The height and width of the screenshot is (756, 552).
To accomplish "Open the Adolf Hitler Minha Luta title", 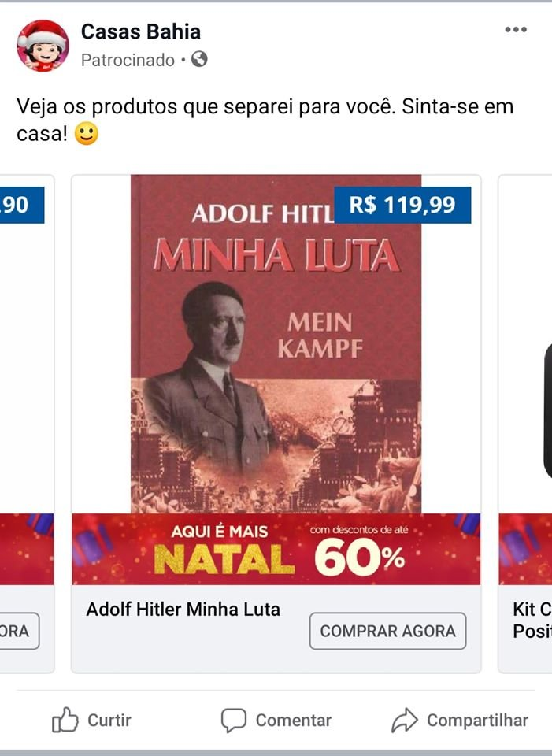I will [x=183, y=610].
